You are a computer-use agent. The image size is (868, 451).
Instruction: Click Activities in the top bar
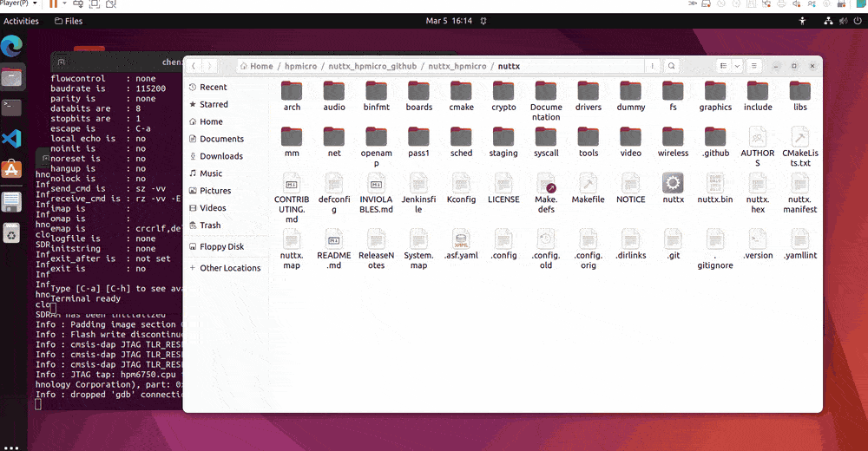coord(22,21)
